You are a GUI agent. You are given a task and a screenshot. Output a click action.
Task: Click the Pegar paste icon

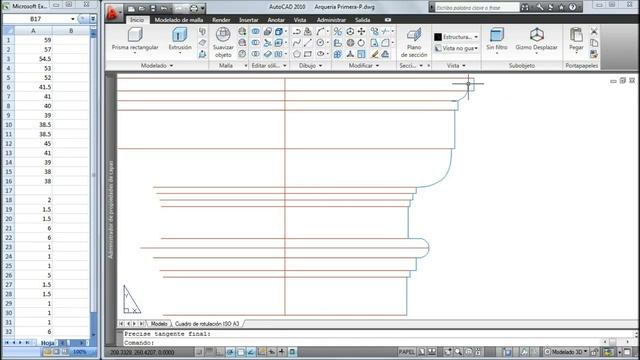click(x=576, y=40)
